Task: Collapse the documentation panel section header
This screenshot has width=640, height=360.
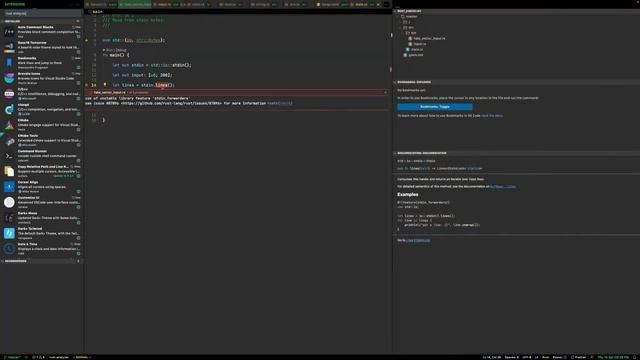Action: tap(516, 153)
